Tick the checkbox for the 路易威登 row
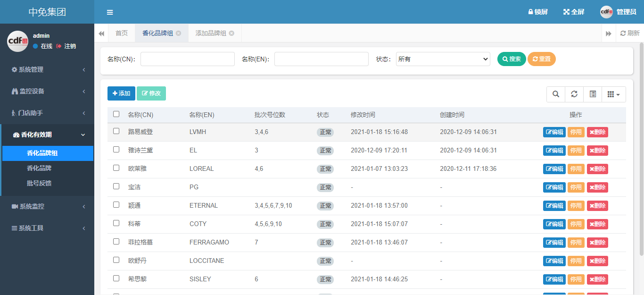The image size is (644, 295). pyautogui.click(x=116, y=131)
